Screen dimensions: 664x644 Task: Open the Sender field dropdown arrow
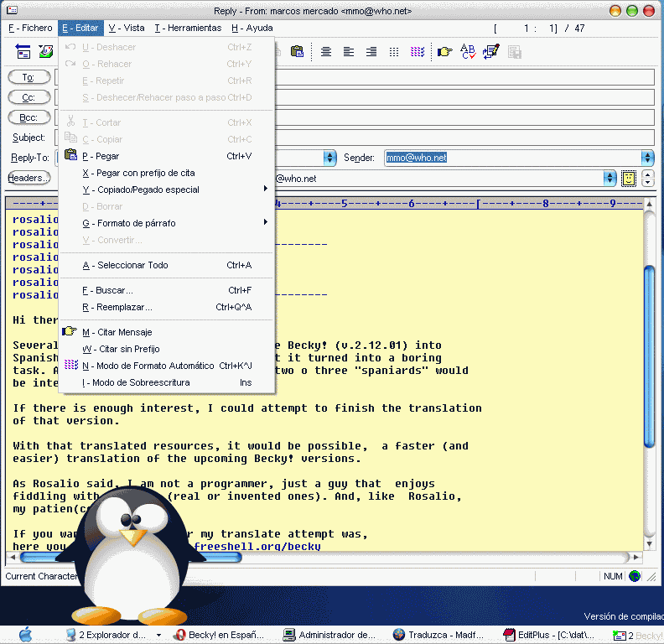[647, 158]
